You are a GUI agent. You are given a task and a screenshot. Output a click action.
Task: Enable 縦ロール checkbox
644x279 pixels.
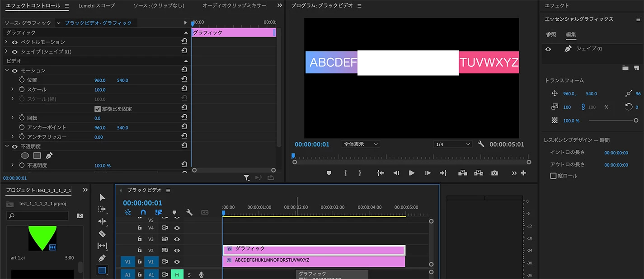click(553, 176)
